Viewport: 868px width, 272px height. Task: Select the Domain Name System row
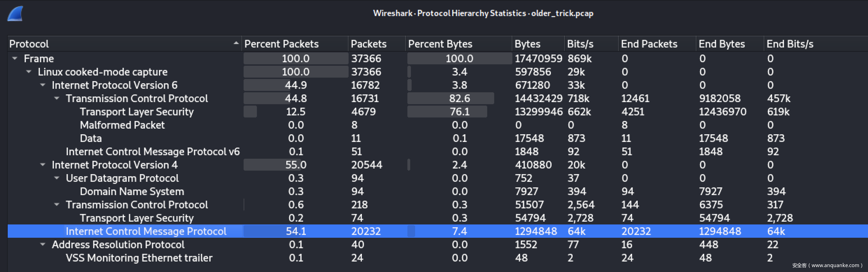132,192
